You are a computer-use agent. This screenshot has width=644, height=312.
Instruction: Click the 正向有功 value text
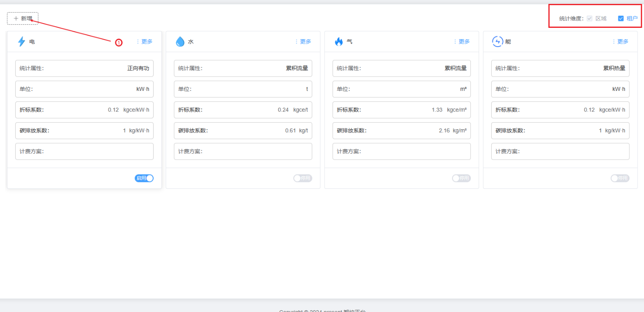coord(138,68)
